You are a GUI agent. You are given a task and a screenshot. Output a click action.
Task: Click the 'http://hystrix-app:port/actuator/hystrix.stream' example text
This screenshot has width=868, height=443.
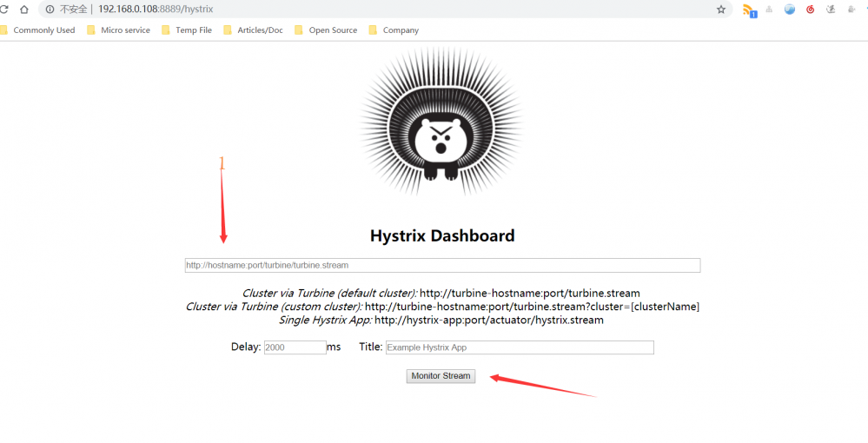(489, 320)
